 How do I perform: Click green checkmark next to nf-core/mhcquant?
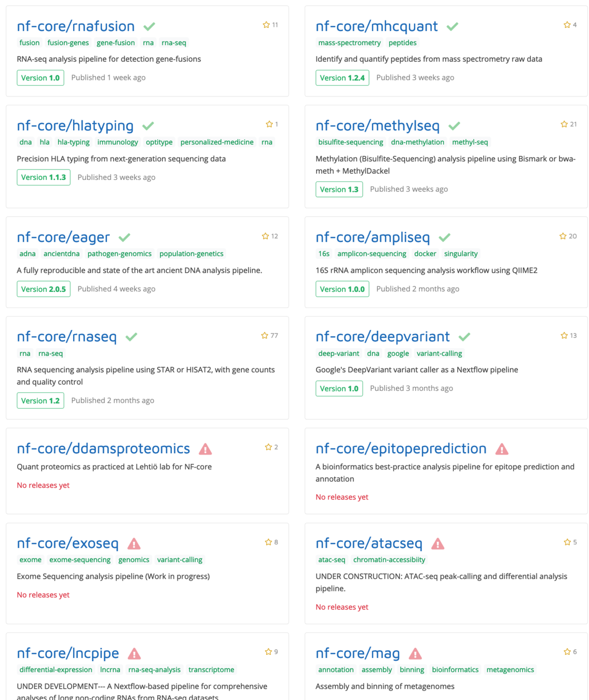click(x=453, y=26)
